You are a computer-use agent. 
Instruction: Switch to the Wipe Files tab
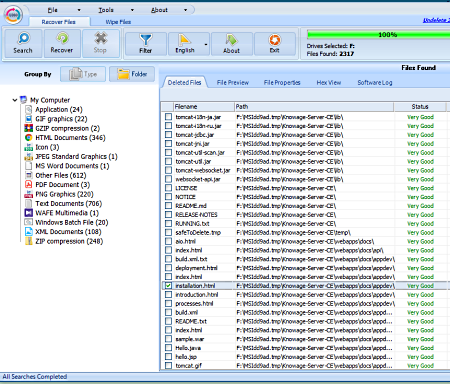[118, 22]
